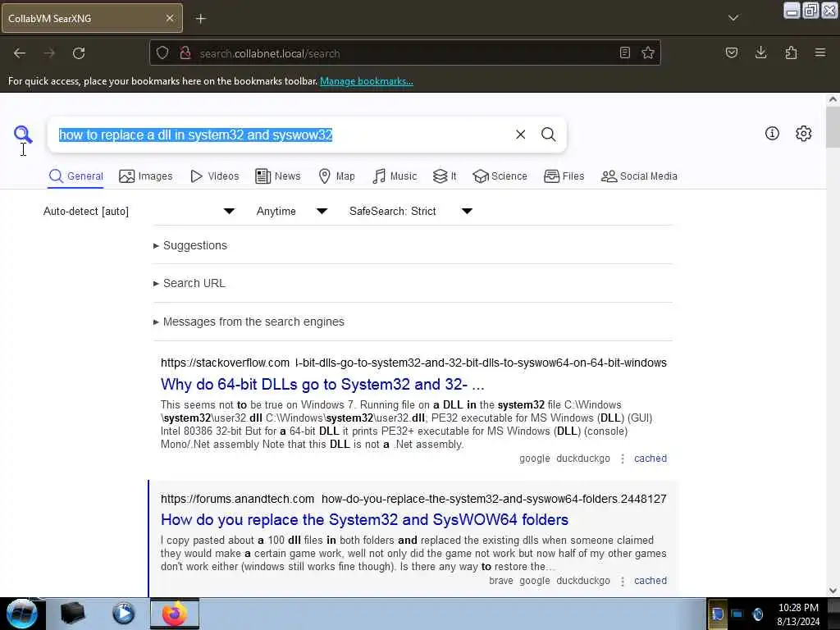Open the Extensions puzzle icon
Viewport: 840px width, 630px height.
pos(791,52)
